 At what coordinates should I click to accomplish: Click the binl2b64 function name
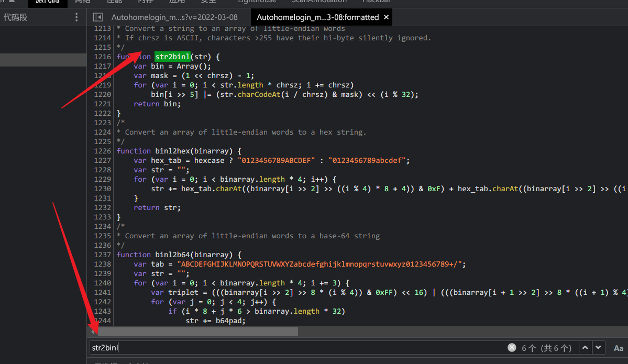pos(172,255)
